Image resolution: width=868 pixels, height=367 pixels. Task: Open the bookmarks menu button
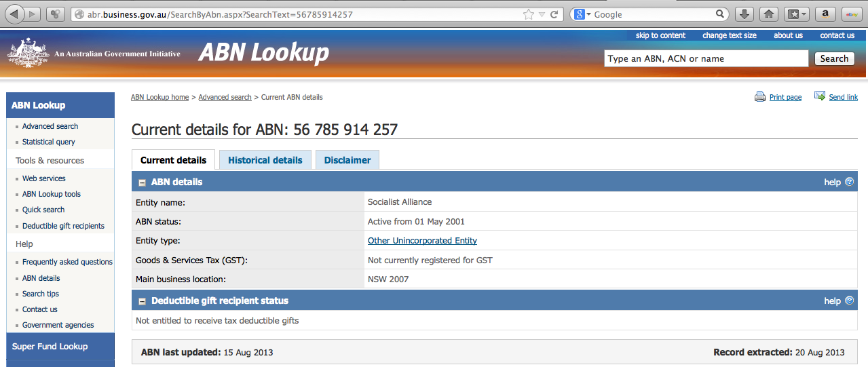click(x=797, y=14)
